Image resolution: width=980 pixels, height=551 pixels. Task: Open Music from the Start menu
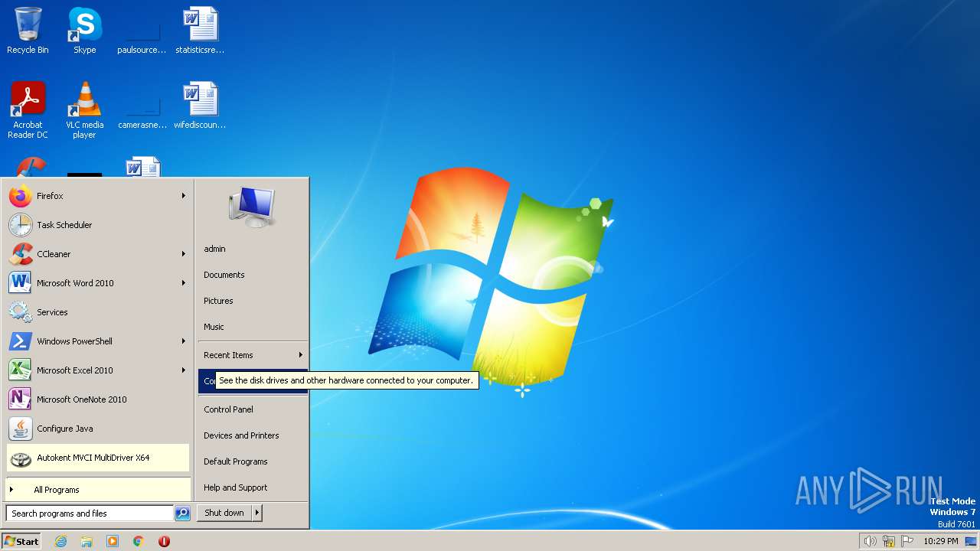[x=214, y=327]
